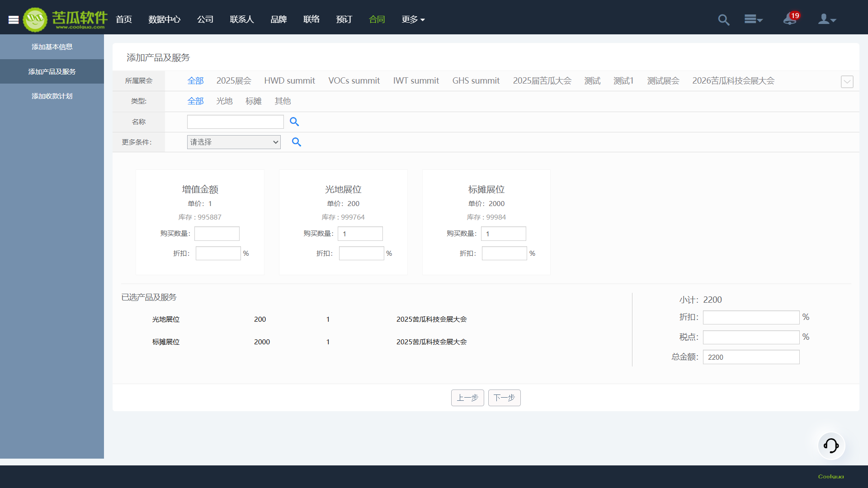This screenshot has width=868, height=488.
Task: Open the 请选择 dropdown for more conditions
Action: pos(234,142)
